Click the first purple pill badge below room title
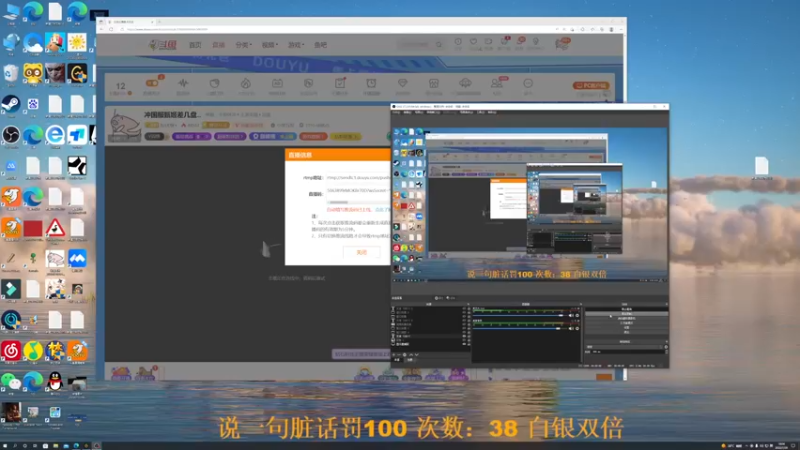800x450 pixels. point(192,137)
